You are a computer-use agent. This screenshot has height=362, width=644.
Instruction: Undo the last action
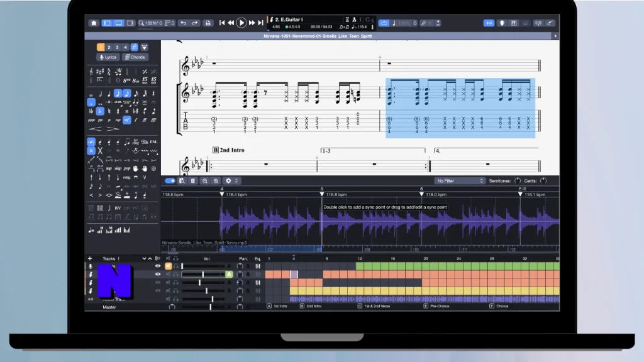(183, 23)
